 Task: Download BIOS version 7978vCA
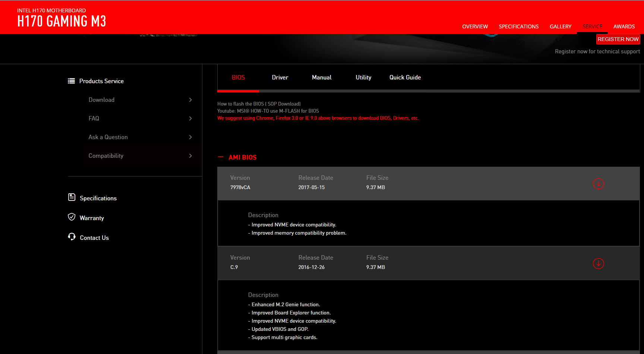[598, 184]
